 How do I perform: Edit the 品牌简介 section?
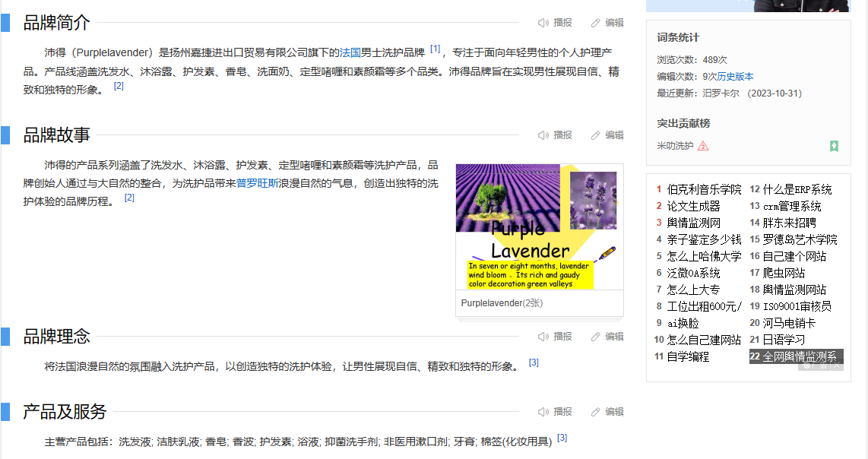point(607,23)
